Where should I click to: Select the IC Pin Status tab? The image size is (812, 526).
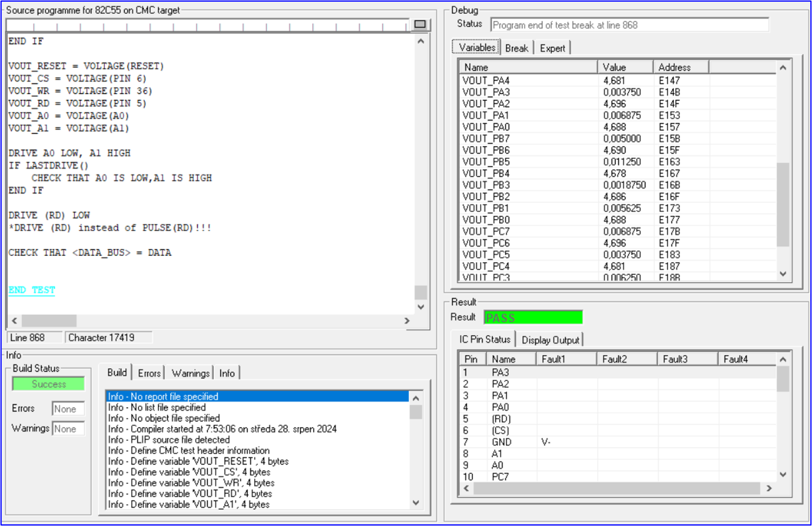pos(484,339)
